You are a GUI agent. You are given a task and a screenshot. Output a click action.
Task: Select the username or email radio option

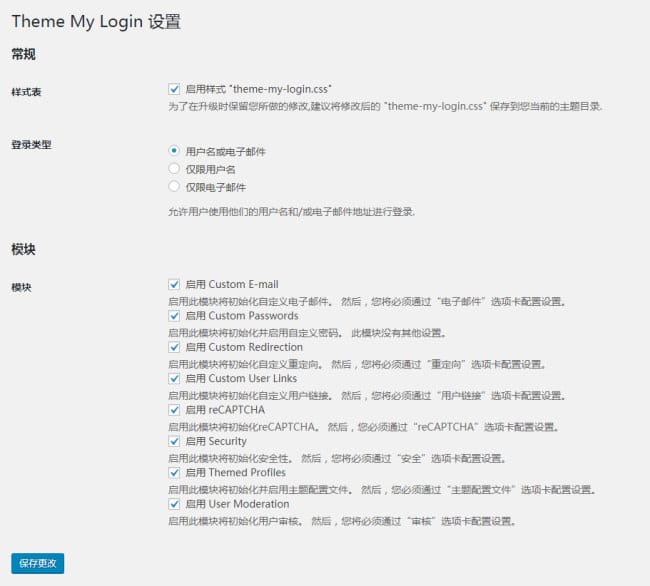(x=174, y=150)
